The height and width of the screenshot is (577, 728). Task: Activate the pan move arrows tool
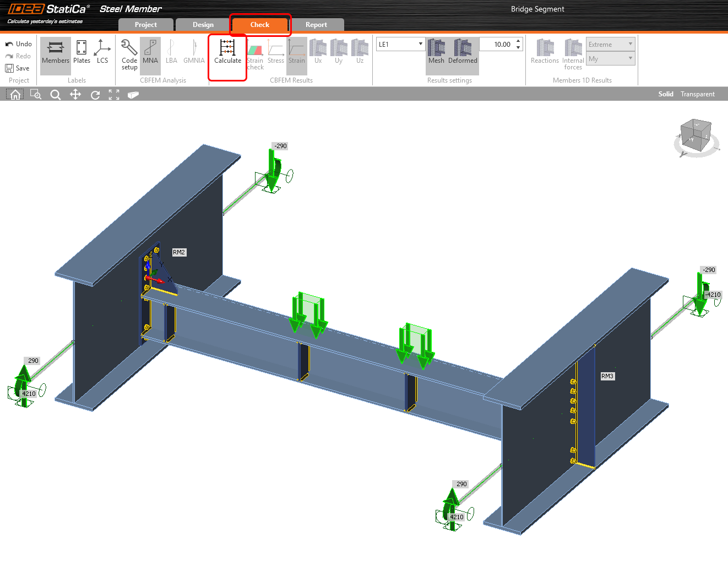[75, 95]
